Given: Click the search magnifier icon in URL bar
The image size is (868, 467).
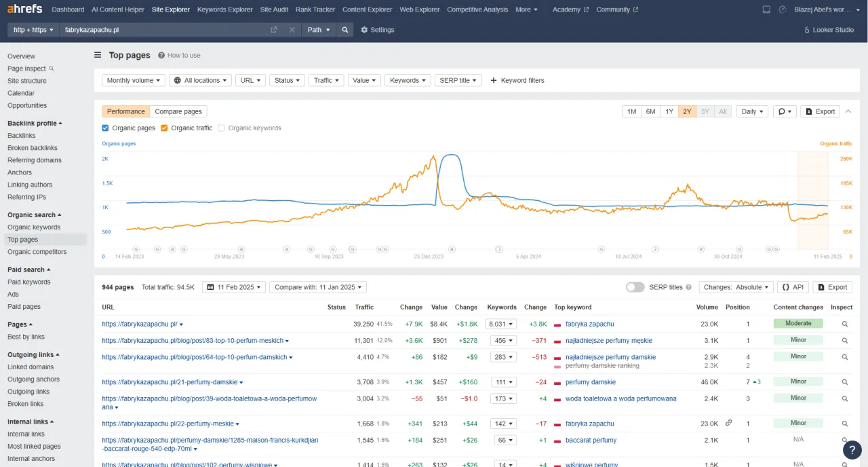Looking at the screenshot, I should click(345, 30).
